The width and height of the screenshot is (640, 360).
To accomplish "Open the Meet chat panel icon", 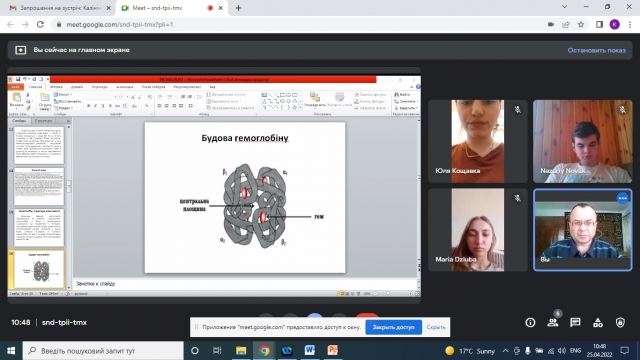I will click(x=575, y=322).
